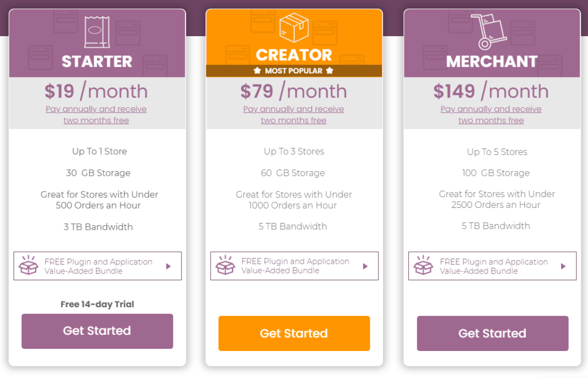Expand the Creator bundle arrow

[x=365, y=266]
